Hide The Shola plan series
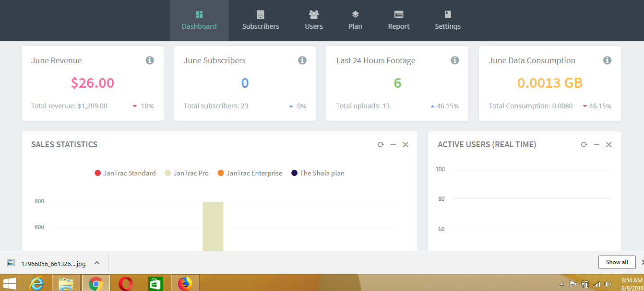The image size is (644, 291). pyautogui.click(x=318, y=173)
